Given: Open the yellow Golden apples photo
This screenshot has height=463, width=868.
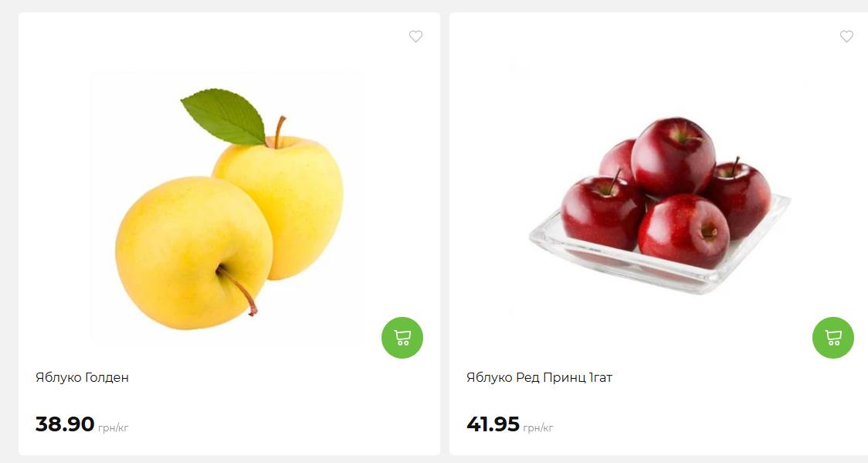Looking at the screenshot, I should coord(229,206).
